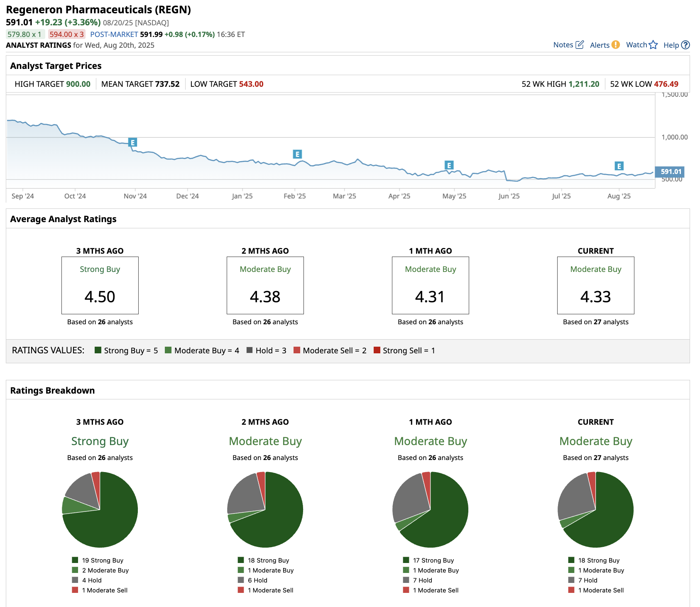Click the Notes link
The height and width of the screenshot is (607, 700).
pos(563,45)
